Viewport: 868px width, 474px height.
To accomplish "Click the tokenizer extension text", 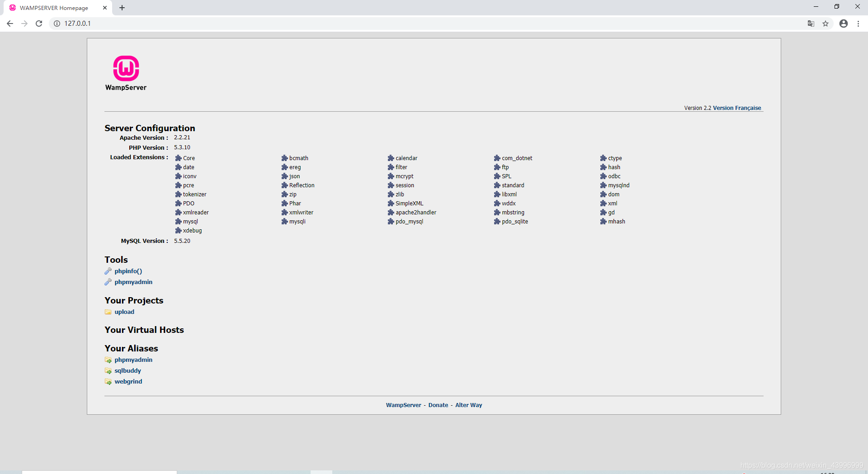I will tap(194, 194).
